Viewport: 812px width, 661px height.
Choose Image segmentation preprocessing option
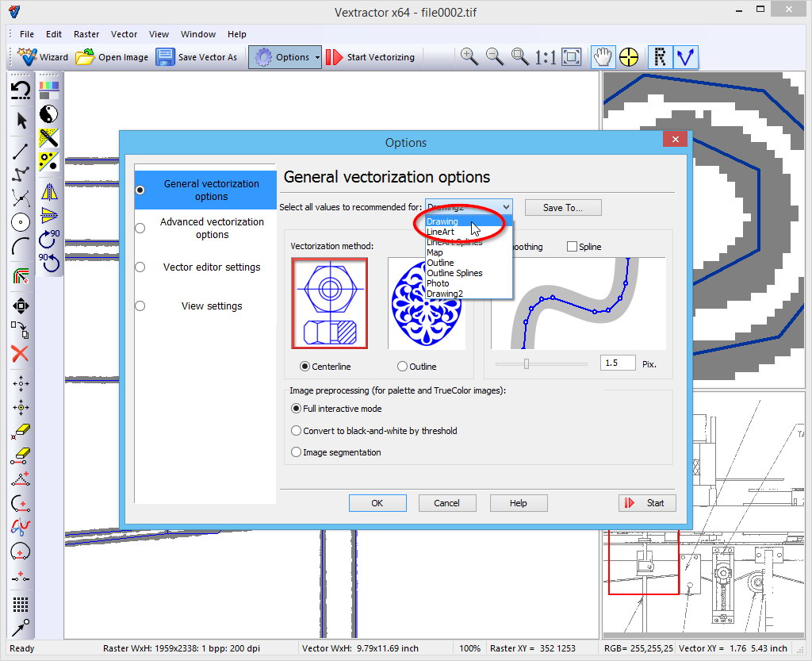297,452
